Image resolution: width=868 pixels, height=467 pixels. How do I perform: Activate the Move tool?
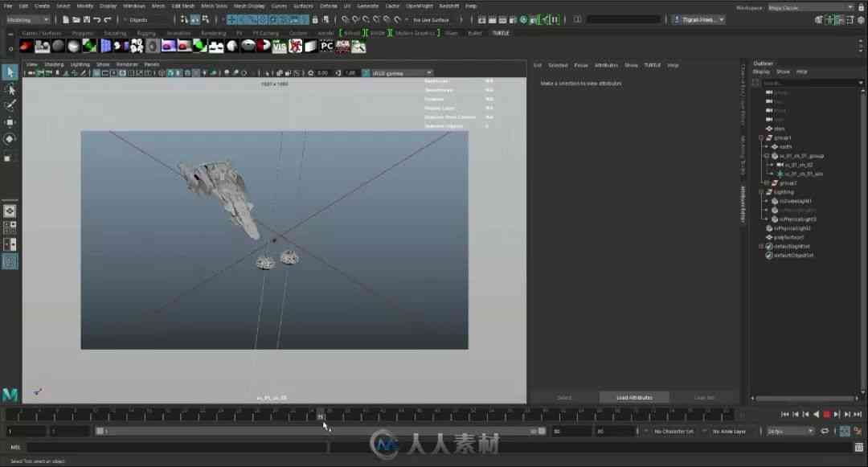coord(10,122)
